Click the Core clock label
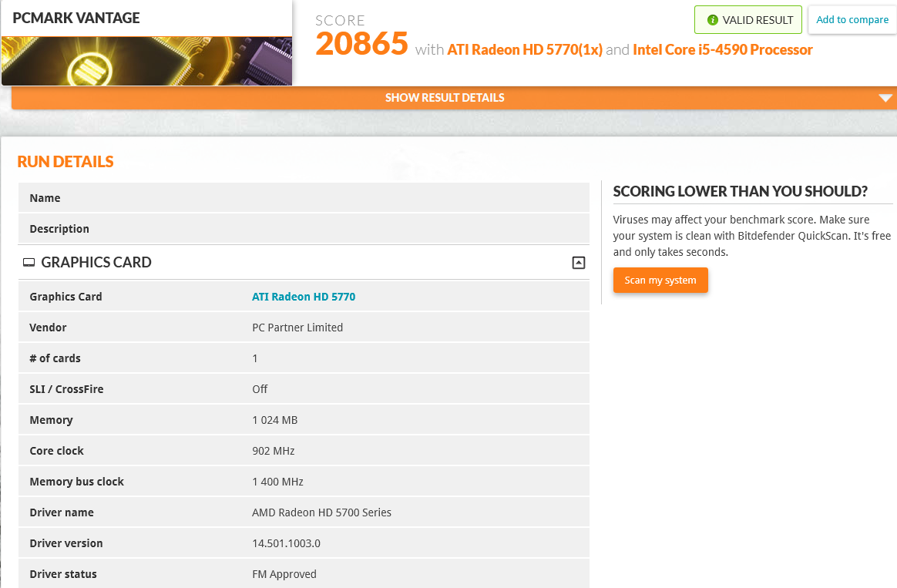Screen dimensions: 897x588 tap(56, 451)
